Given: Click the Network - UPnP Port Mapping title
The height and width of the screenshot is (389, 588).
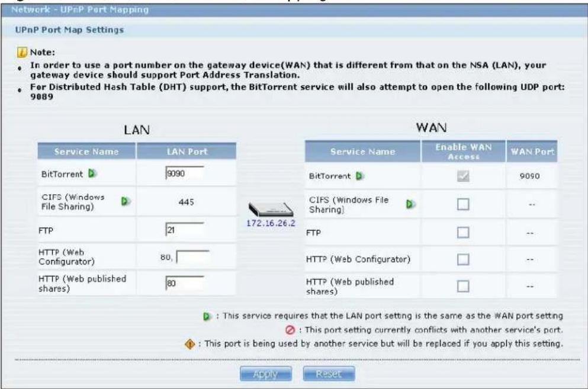Looking at the screenshot, I should (x=80, y=9).
